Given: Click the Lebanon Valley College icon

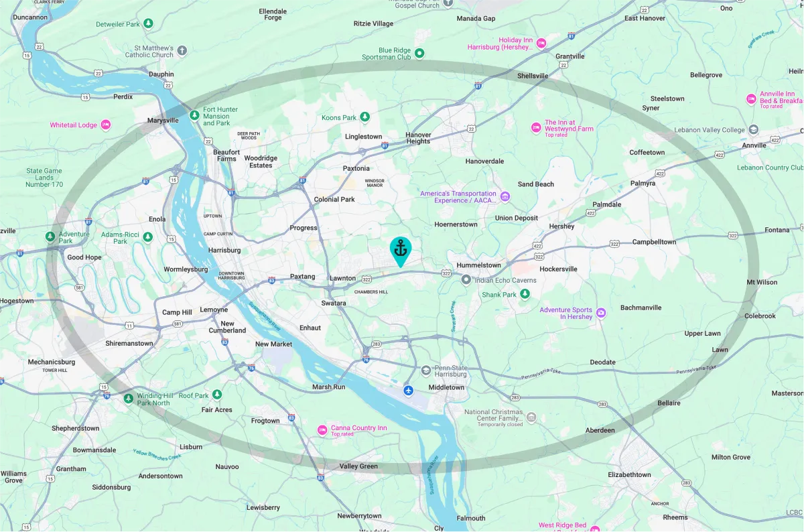Looking at the screenshot, I should (754, 129).
